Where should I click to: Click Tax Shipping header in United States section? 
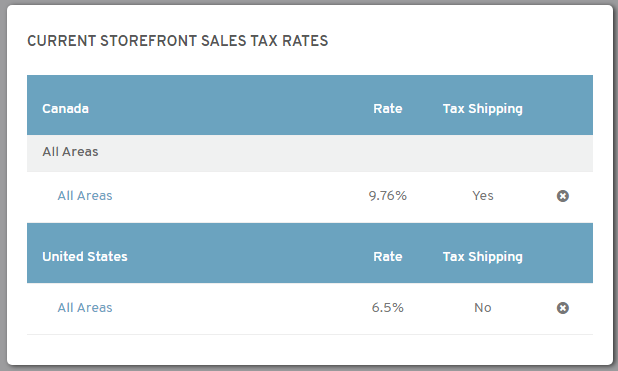[483, 257]
